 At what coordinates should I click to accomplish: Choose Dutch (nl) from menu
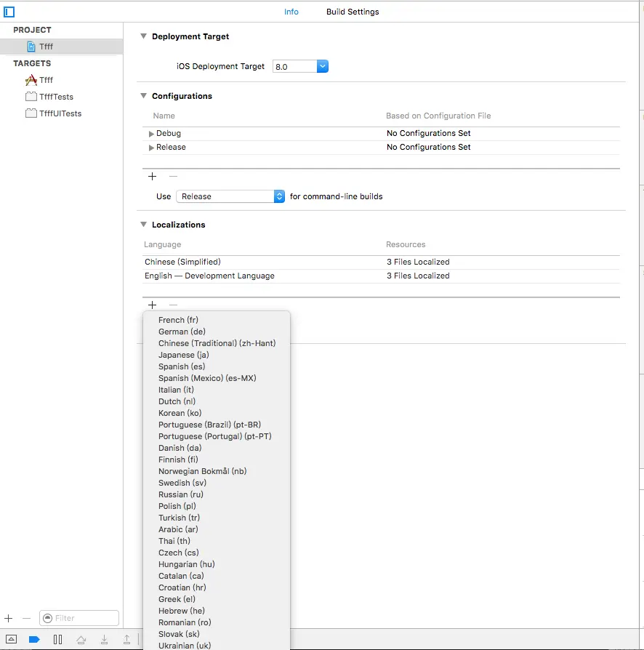[x=217, y=401]
